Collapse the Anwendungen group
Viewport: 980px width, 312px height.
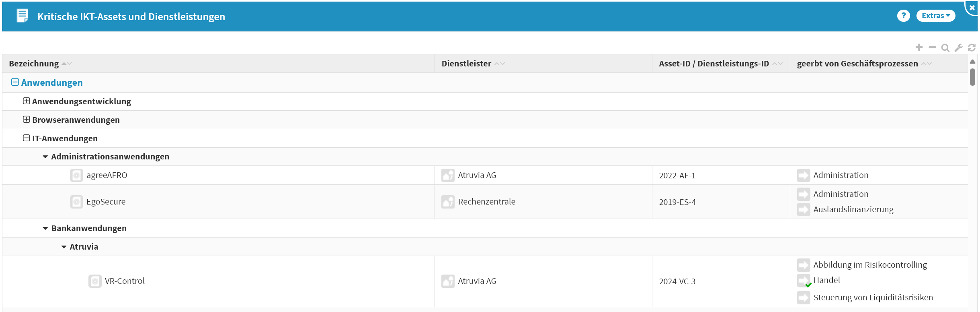point(15,82)
